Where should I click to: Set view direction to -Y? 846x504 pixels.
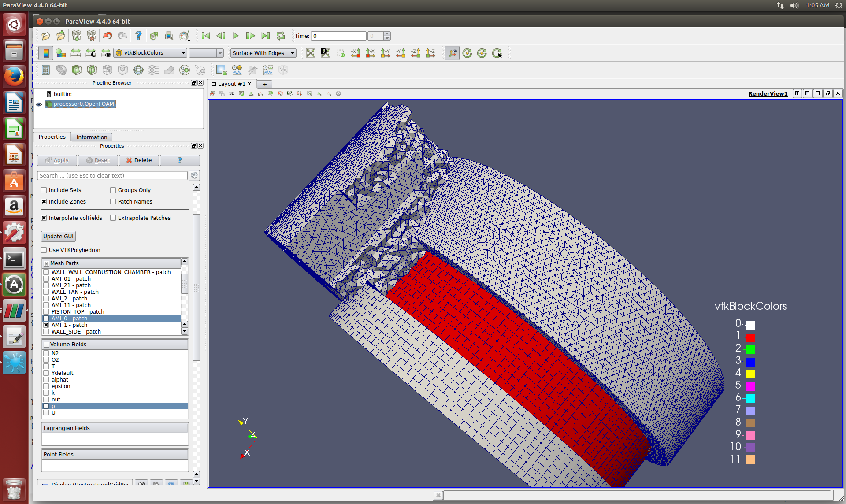[x=401, y=53]
